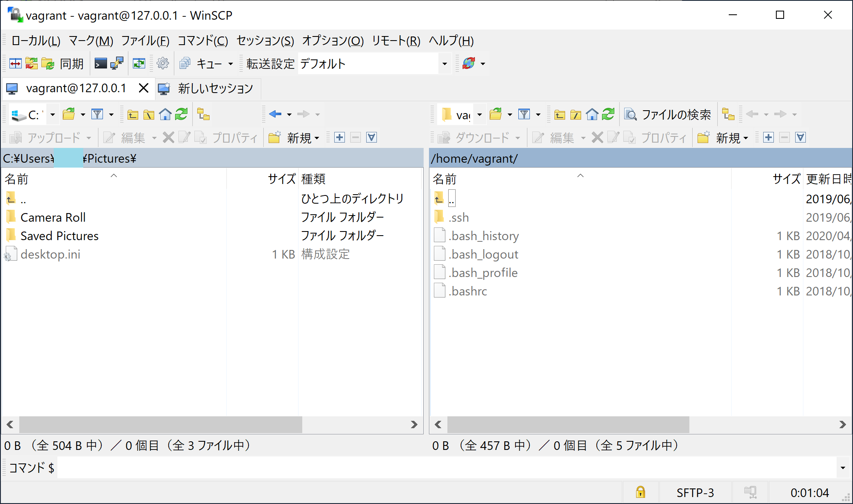Viewport: 853px width, 504px height.
Task: Click the lock icon in the status bar
Action: pyautogui.click(x=641, y=492)
